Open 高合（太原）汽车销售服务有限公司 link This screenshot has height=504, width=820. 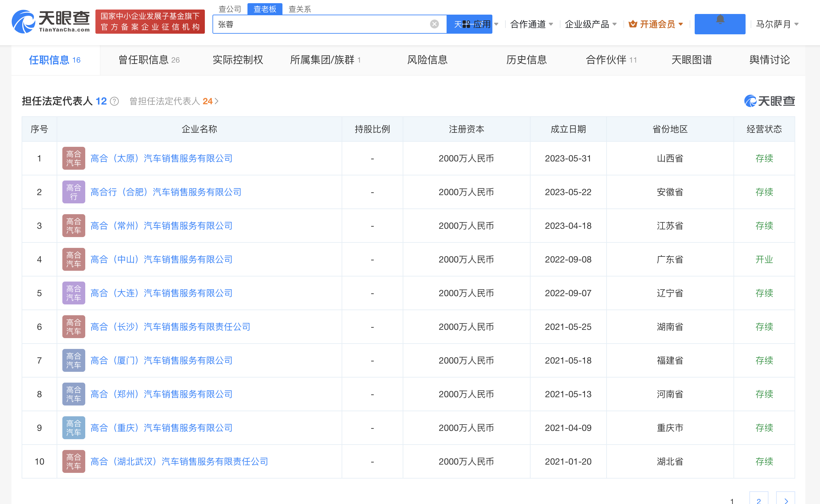pos(162,158)
